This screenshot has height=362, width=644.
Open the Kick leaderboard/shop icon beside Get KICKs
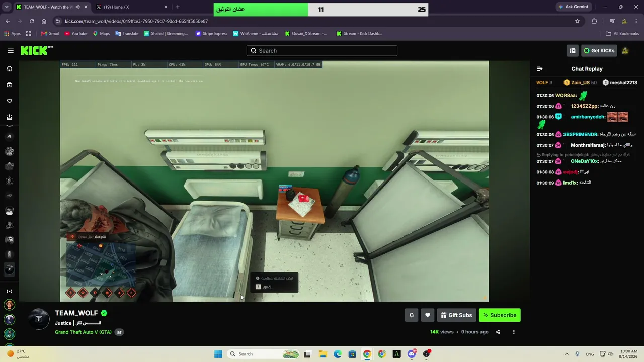(573, 51)
